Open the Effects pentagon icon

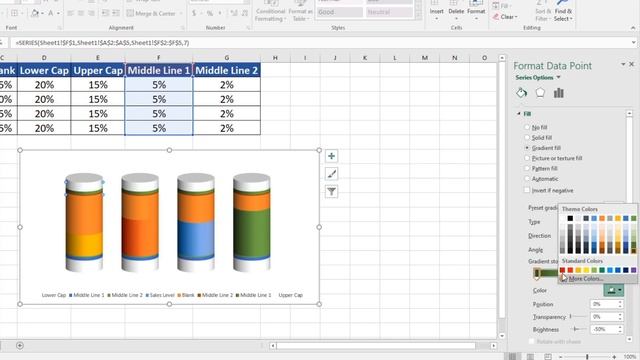coord(540,93)
